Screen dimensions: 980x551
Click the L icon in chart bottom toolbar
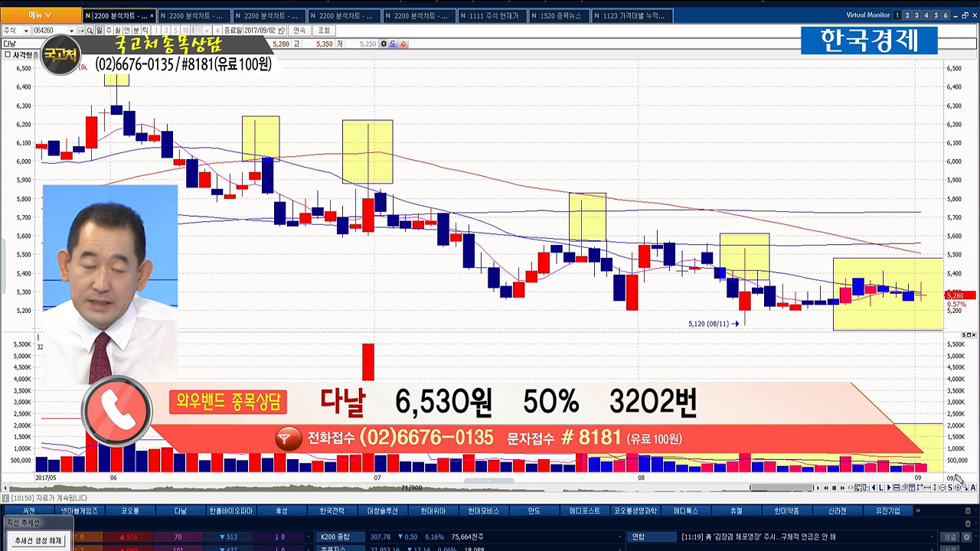[880, 487]
